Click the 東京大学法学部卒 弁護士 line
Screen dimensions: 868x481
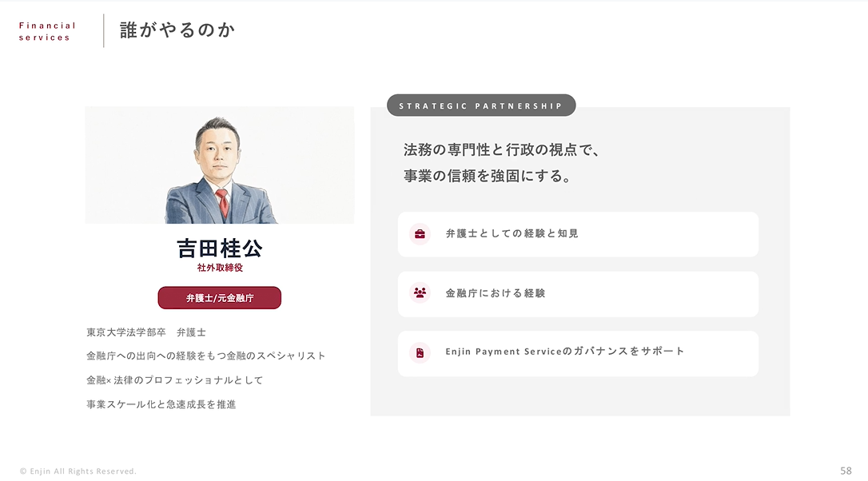click(x=146, y=332)
